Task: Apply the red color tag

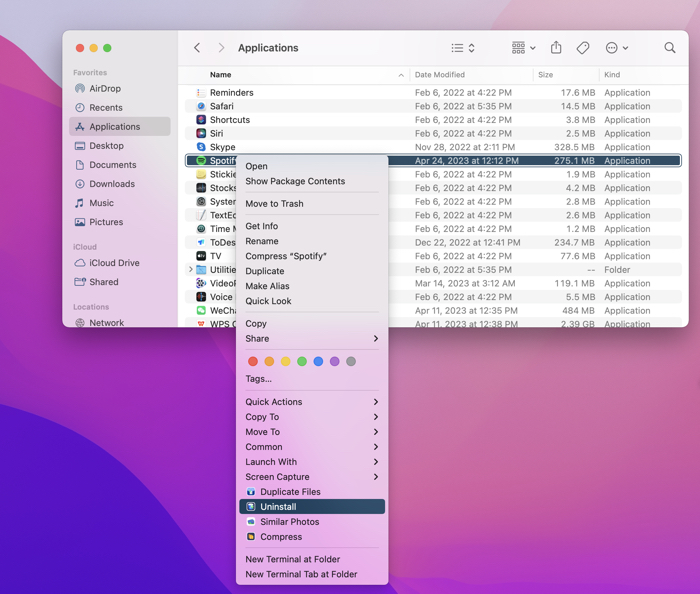Action: pos(253,362)
